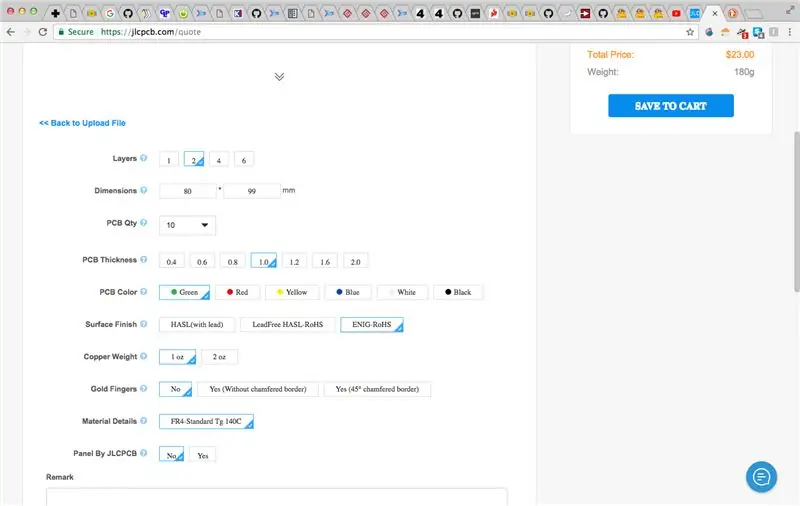Viewport: 800px width, 506px height.
Task: Click the width dimension field showing 80
Action: click(188, 191)
